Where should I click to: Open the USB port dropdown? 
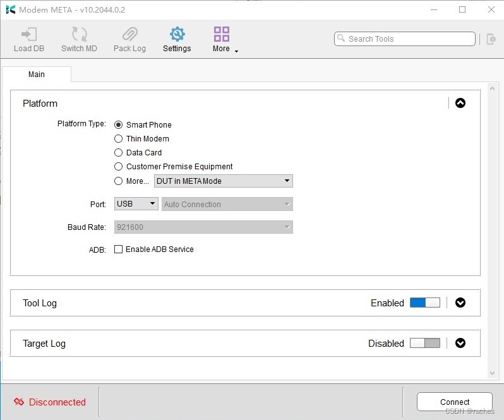point(136,204)
